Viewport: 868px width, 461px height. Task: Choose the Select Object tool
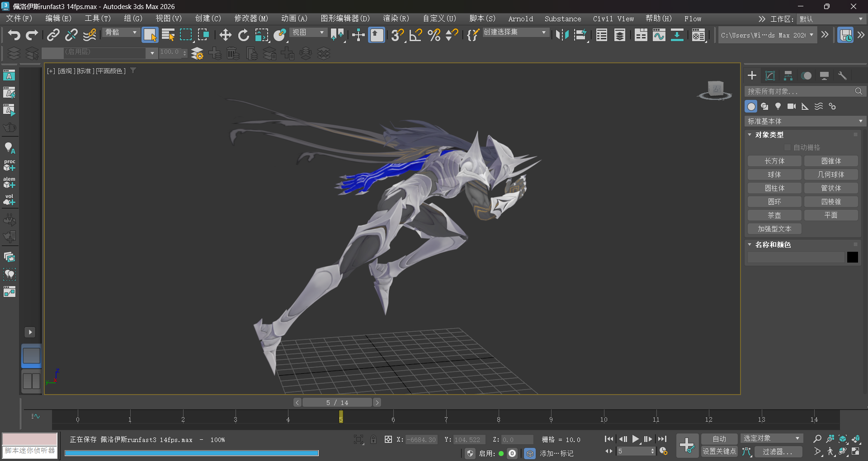point(150,35)
